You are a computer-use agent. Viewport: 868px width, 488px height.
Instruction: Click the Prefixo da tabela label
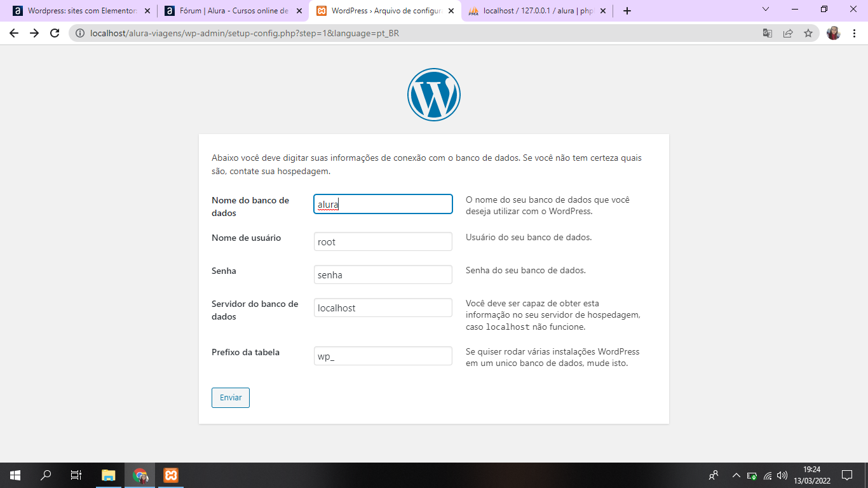click(x=245, y=352)
